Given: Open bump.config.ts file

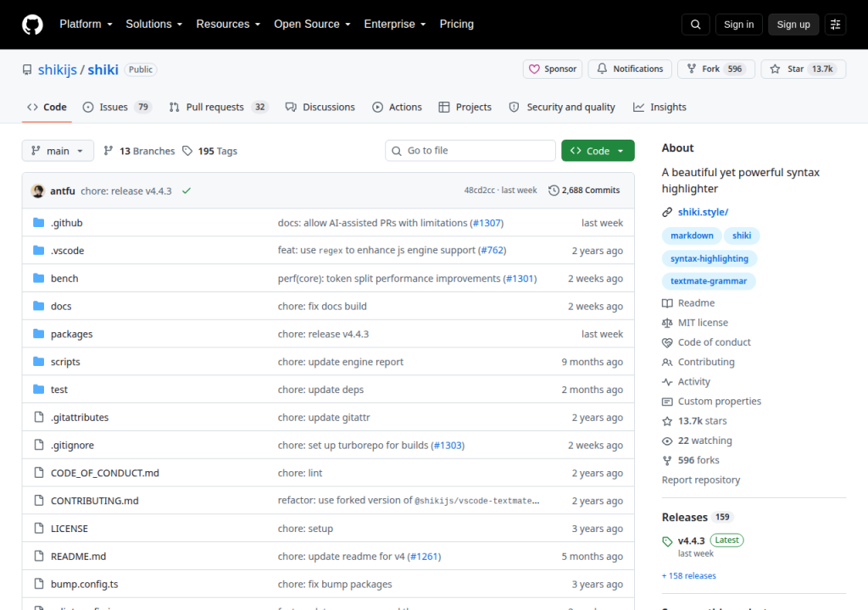Looking at the screenshot, I should (x=84, y=585).
